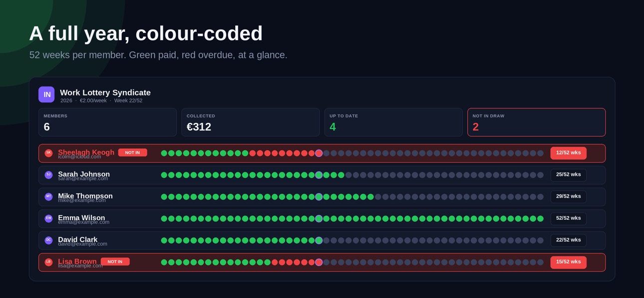Open the red 12/52 wks badge
Viewport: 644px width, 298px height.
pos(569,153)
